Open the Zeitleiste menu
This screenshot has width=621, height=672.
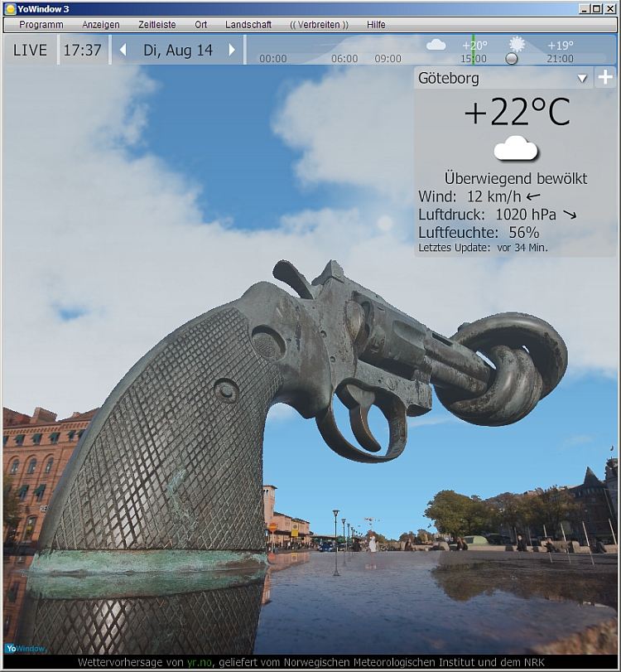(x=156, y=25)
